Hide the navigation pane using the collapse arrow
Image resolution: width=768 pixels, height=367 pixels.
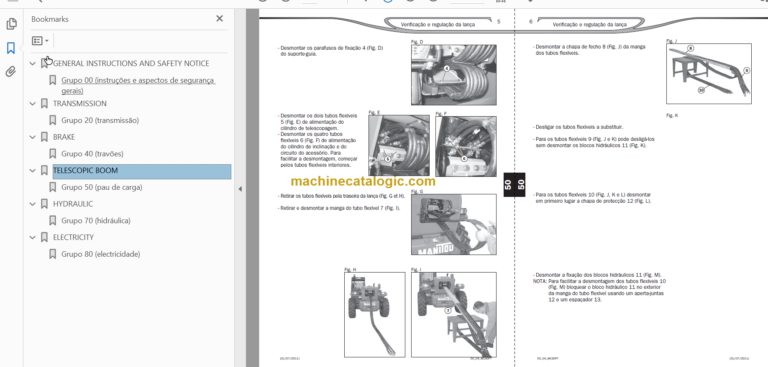tap(240, 189)
